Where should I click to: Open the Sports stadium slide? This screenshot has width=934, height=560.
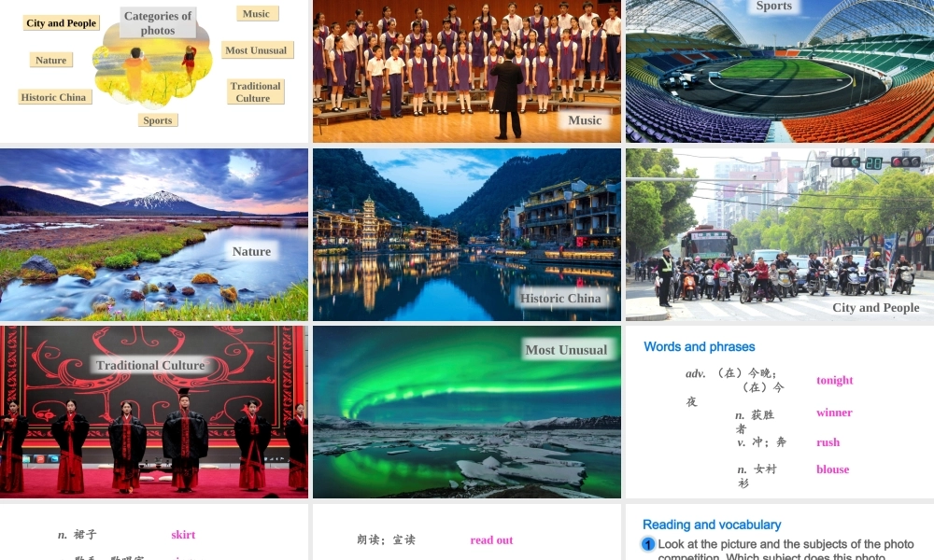pyautogui.click(x=780, y=71)
